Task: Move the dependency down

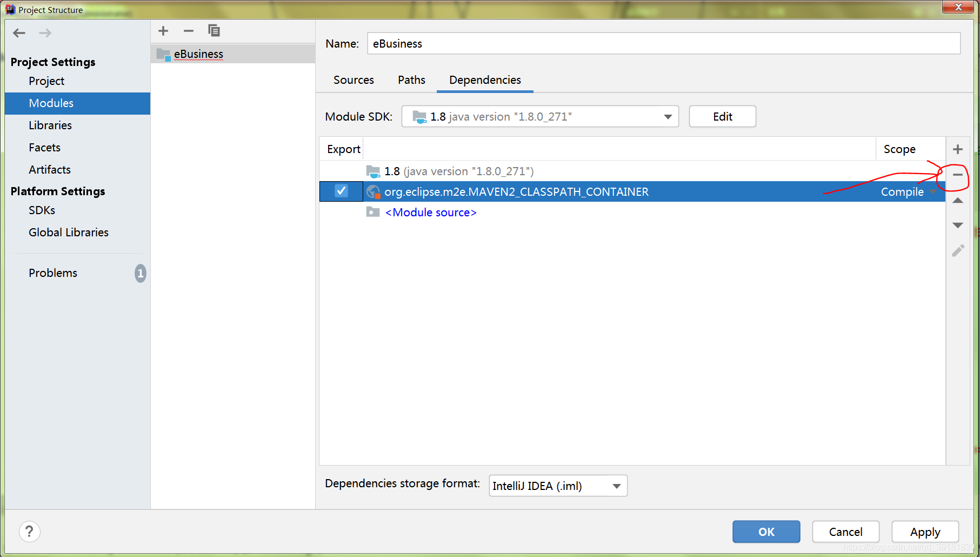Action: click(958, 225)
